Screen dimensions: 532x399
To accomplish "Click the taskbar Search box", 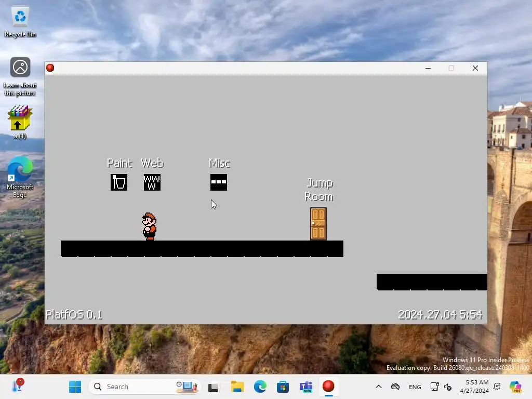I will tap(144, 387).
